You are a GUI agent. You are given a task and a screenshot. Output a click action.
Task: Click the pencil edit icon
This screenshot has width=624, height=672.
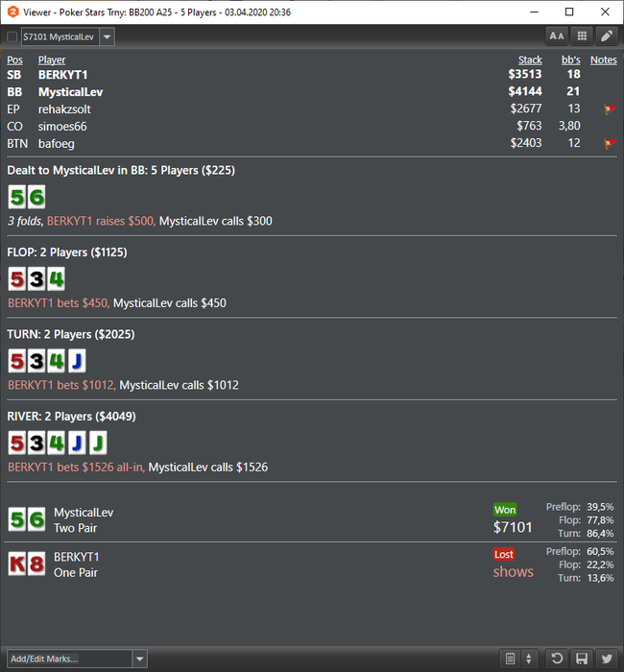(x=607, y=36)
